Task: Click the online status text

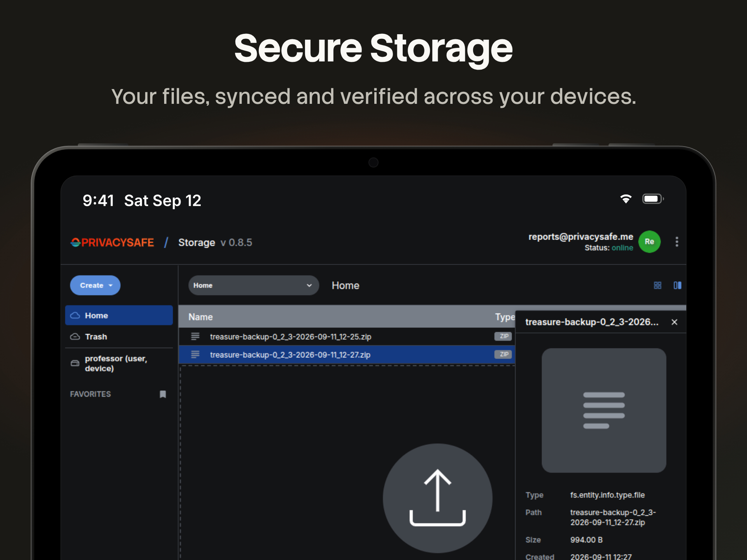Action: 622,248
